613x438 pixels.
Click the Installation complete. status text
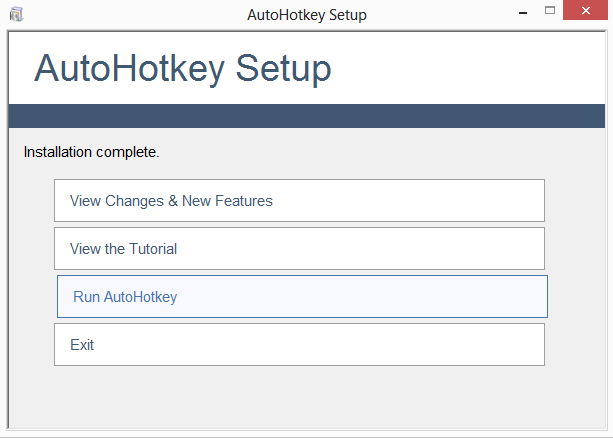point(91,153)
